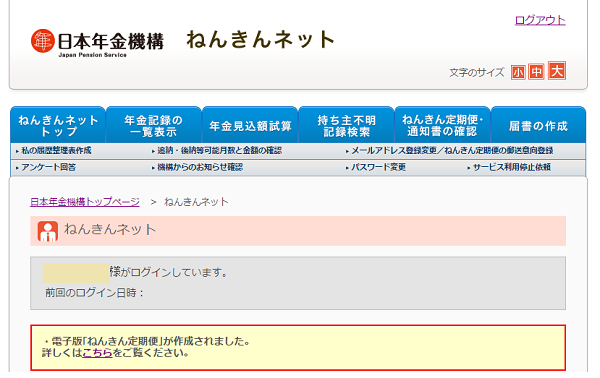
Task: Click the 前回のログイン日時 text
Action: click(95, 293)
